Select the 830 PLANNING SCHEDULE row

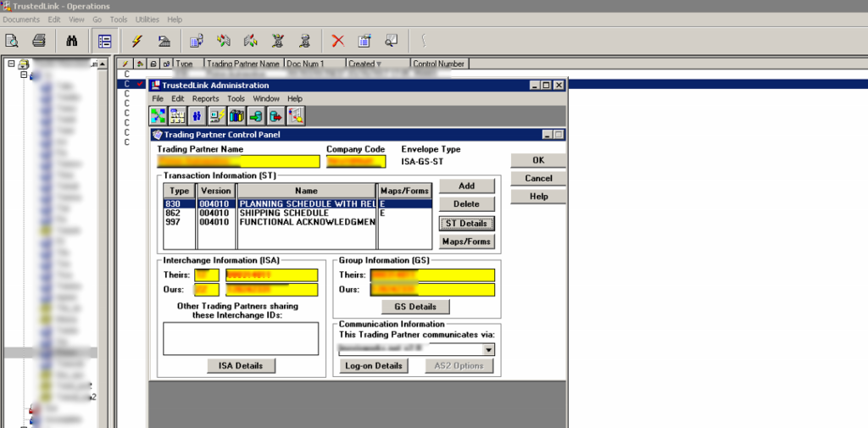[x=298, y=203]
